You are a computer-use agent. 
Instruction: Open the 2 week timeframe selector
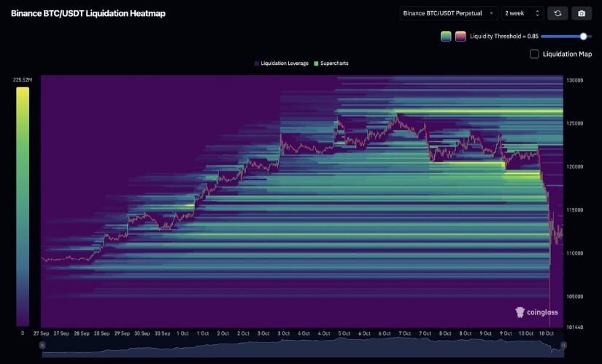[522, 13]
